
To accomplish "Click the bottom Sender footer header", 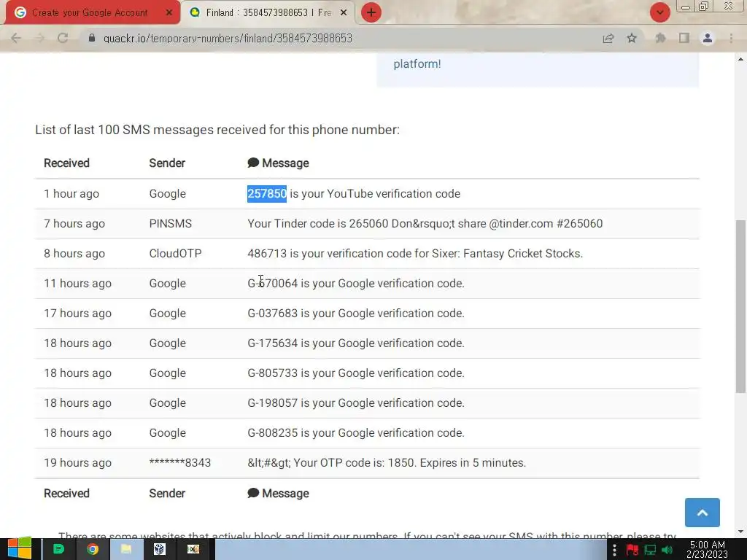I will [x=167, y=494].
